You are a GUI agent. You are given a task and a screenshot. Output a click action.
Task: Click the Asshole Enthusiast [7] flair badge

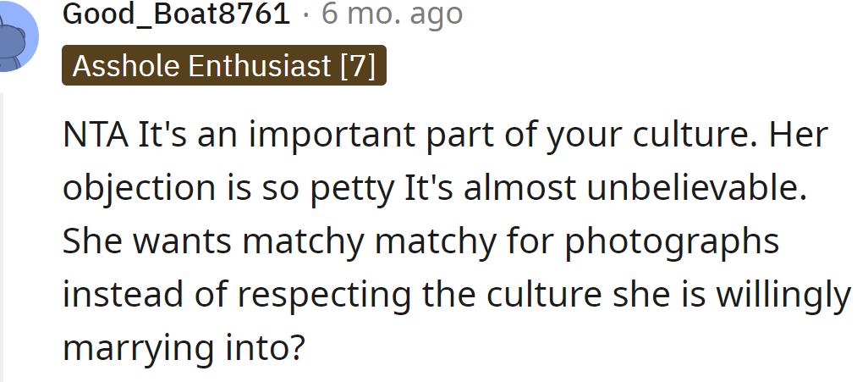coord(224,66)
